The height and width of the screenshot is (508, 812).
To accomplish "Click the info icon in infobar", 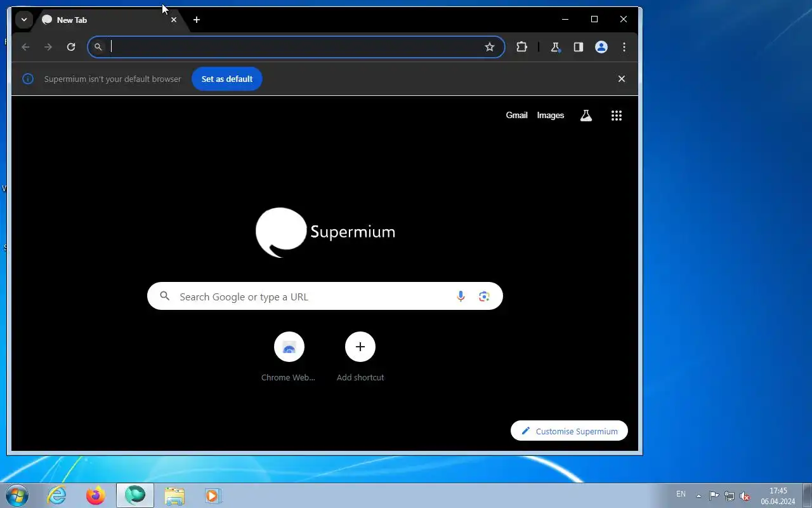I will pyautogui.click(x=28, y=79).
